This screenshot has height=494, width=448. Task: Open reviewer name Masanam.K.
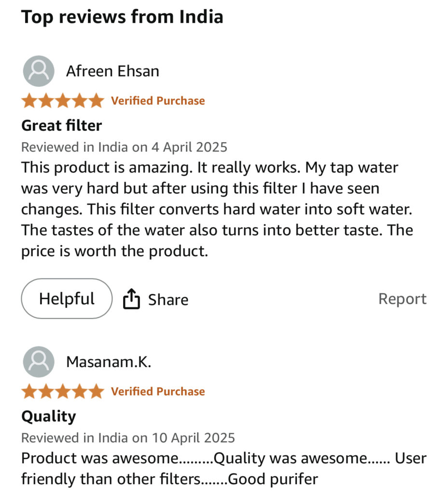point(109,362)
